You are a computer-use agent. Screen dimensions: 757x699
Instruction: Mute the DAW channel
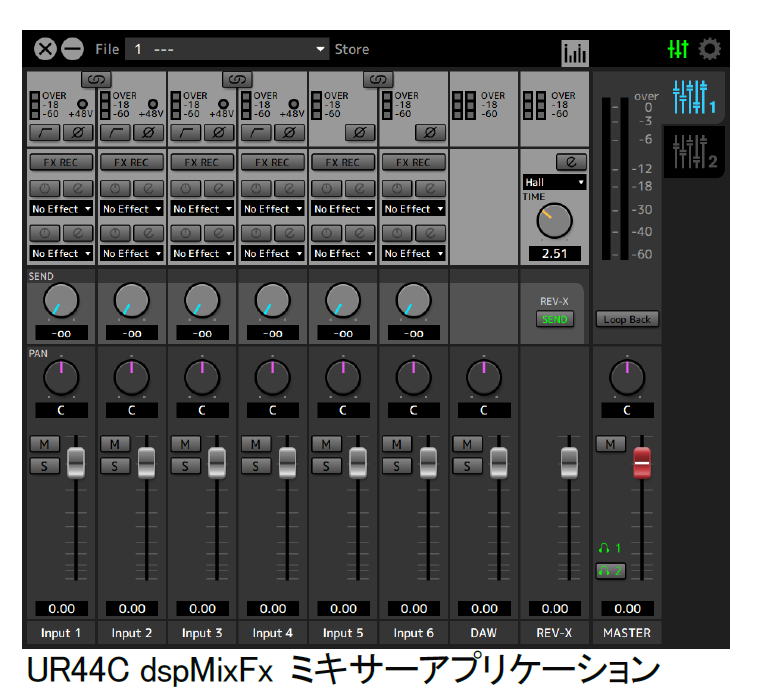[467, 444]
